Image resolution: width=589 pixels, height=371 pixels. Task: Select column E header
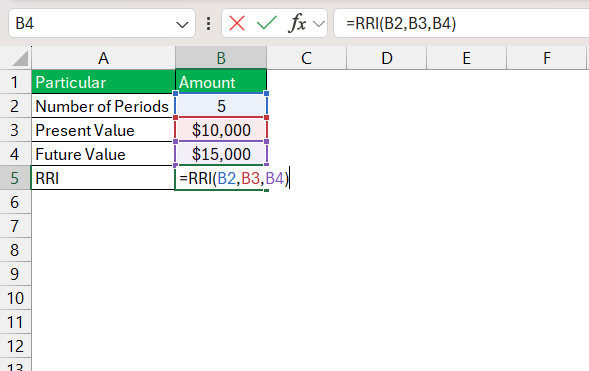pyautogui.click(x=467, y=58)
